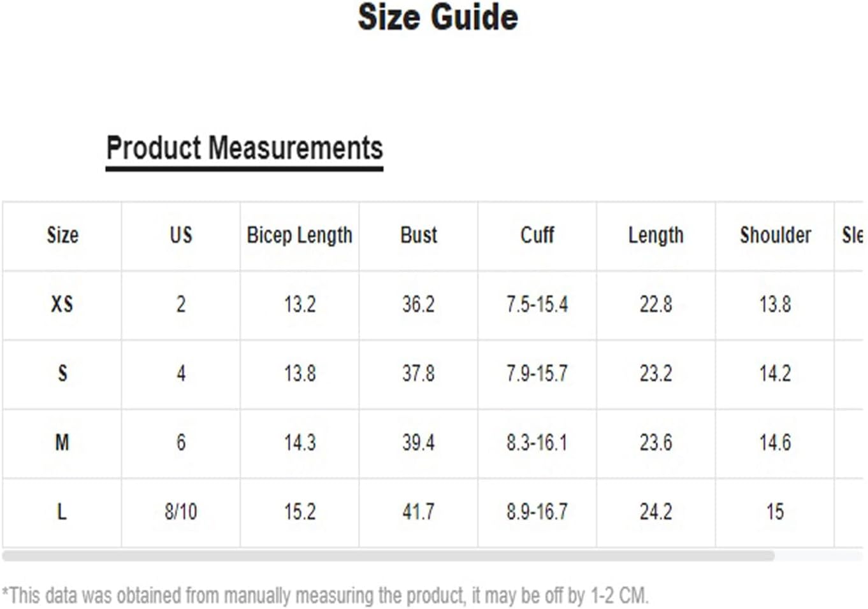Click the measurement disclaimer footnote text
The image size is (868, 609).
[325, 596]
